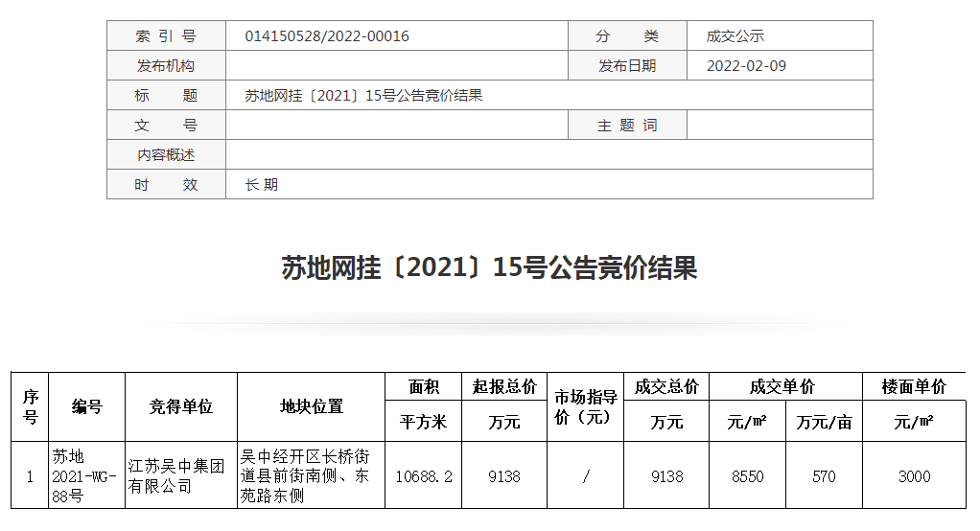Select parcel number 苏地2021-WG-88号
980x531 pixels.
click(84, 475)
